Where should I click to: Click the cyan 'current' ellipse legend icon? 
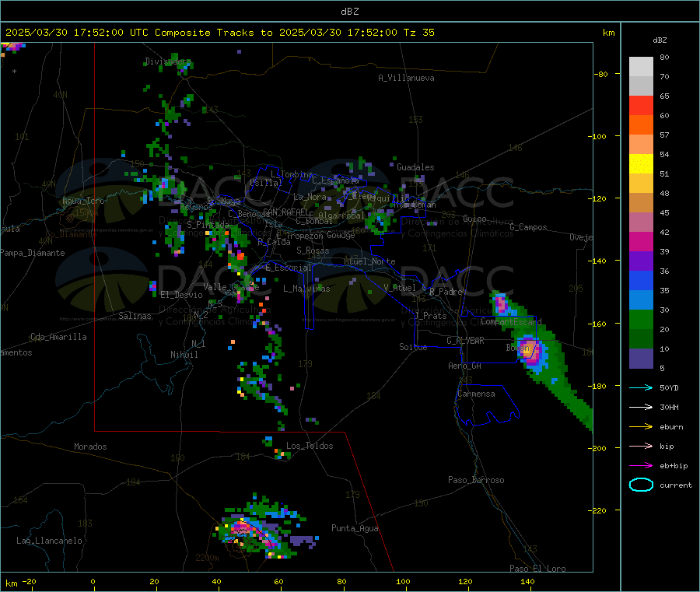click(x=641, y=485)
